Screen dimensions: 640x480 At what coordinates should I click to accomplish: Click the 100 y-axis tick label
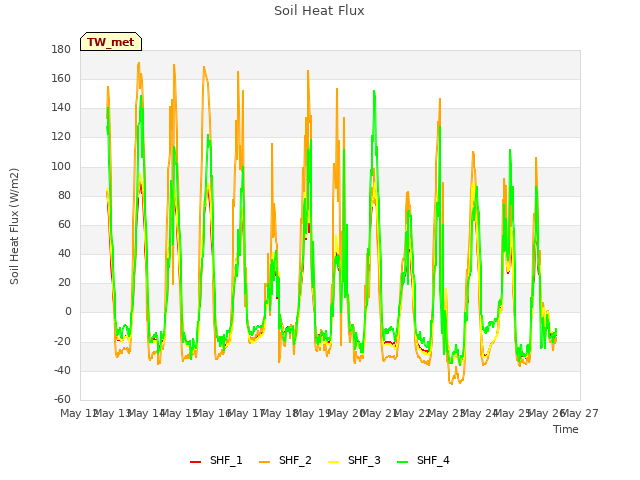61,166
